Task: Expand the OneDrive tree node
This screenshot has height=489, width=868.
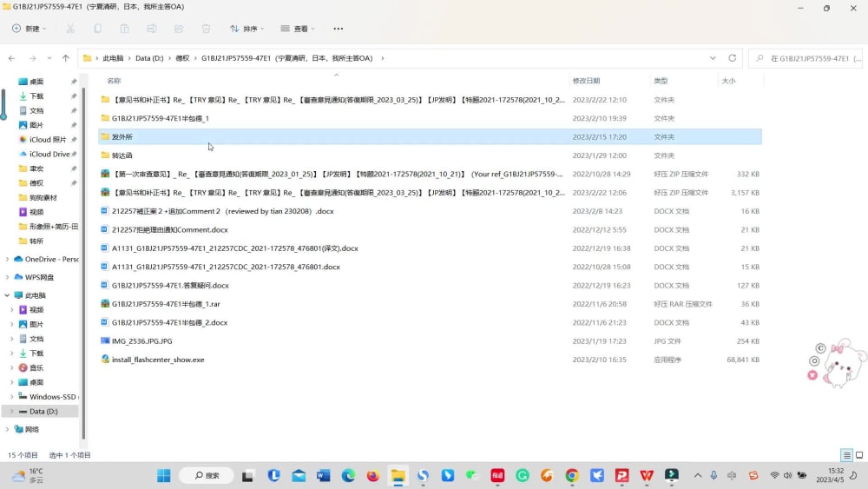Action: 7,259
